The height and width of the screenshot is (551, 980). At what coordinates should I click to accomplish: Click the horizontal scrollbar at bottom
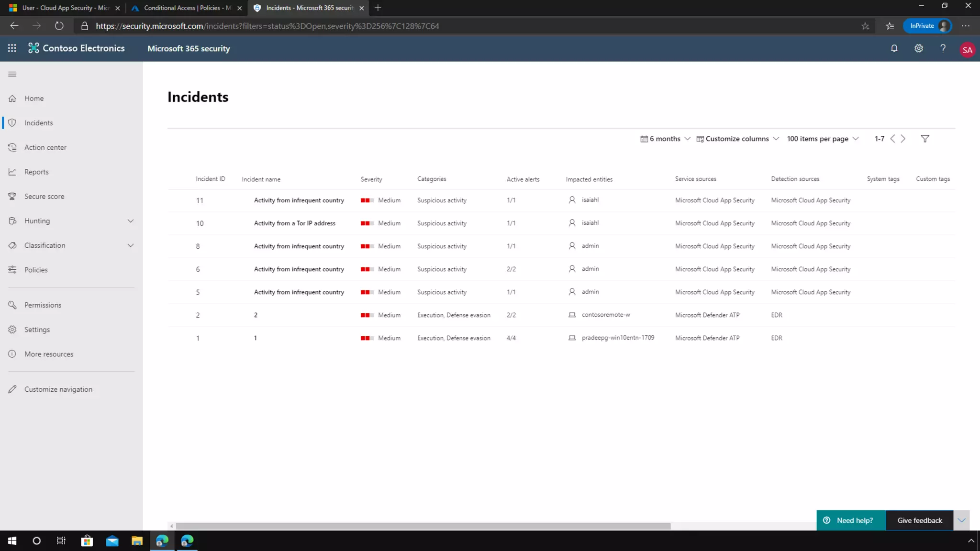click(x=423, y=526)
